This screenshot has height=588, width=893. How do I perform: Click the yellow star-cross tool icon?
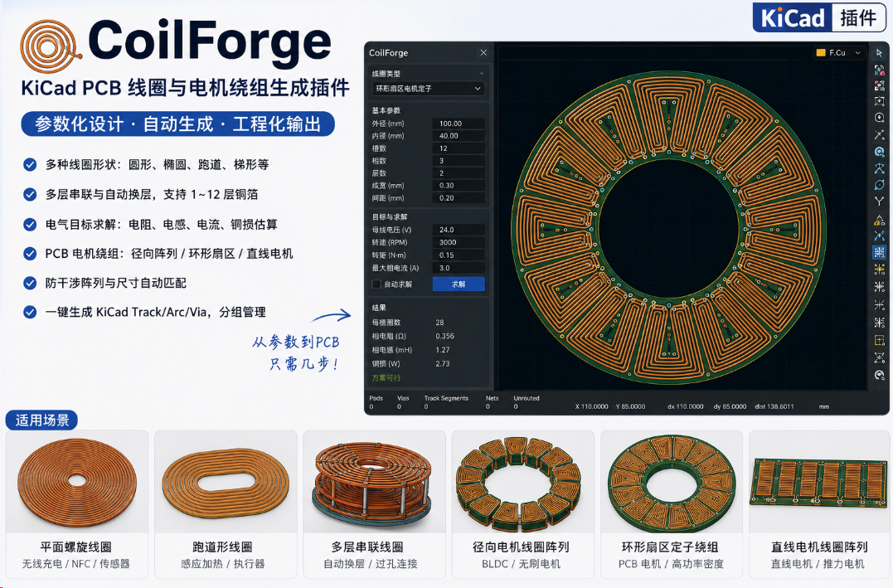[880, 269]
